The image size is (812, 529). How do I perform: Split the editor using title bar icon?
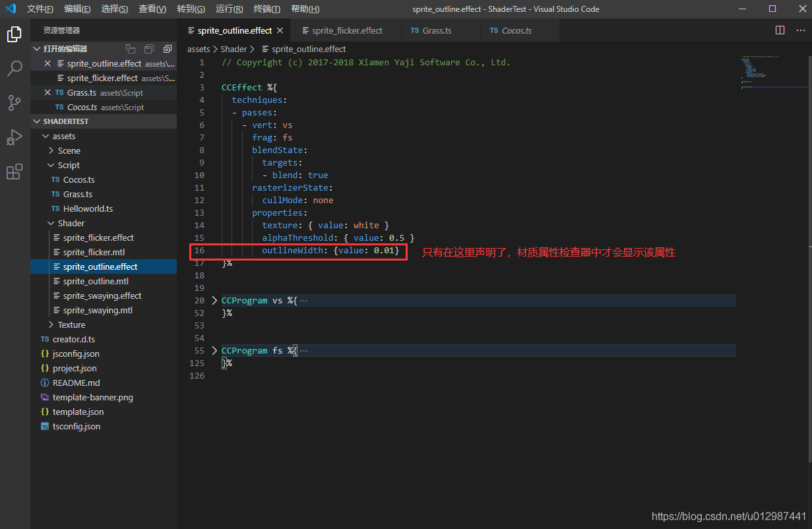[x=779, y=30]
